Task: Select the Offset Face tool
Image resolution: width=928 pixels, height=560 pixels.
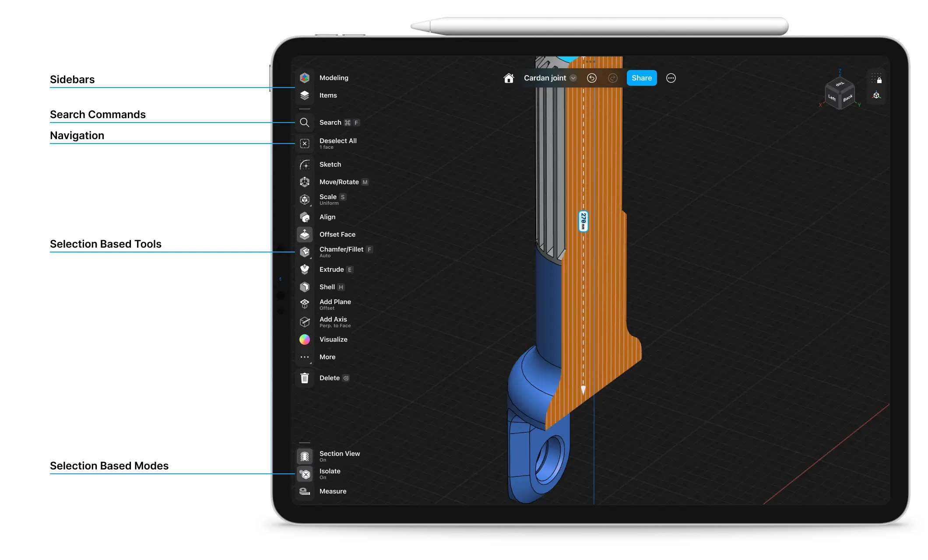Action: 337,234
